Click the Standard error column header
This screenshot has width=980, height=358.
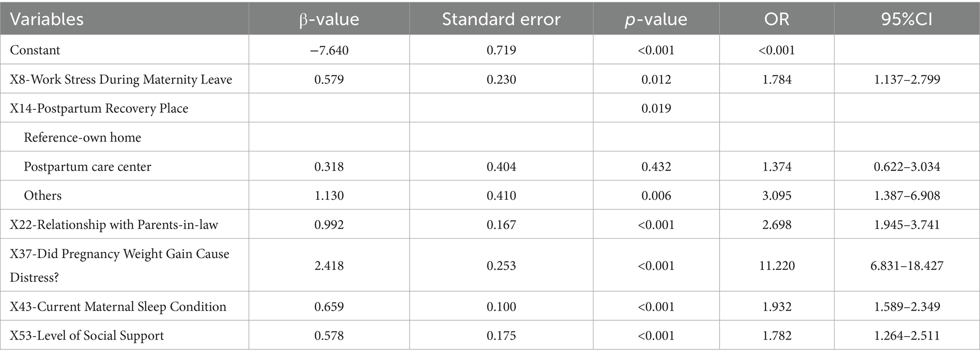click(501, 19)
